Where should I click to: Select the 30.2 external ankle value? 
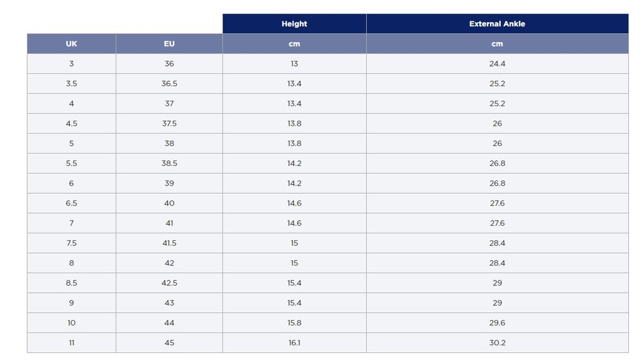coord(497,343)
